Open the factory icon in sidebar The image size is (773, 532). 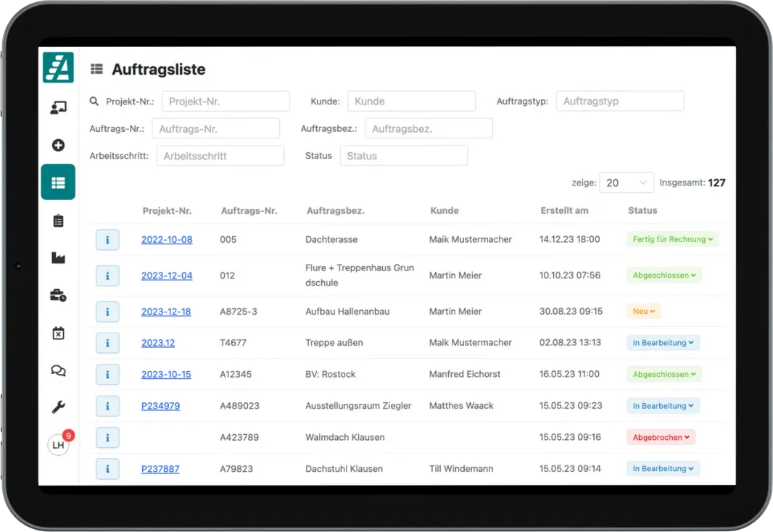[58, 258]
